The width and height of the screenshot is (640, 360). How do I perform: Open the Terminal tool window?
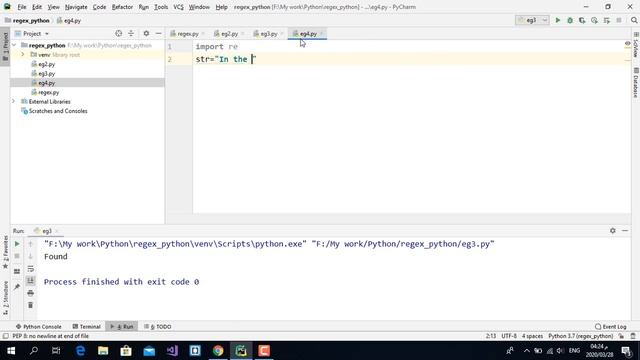click(87, 327)
